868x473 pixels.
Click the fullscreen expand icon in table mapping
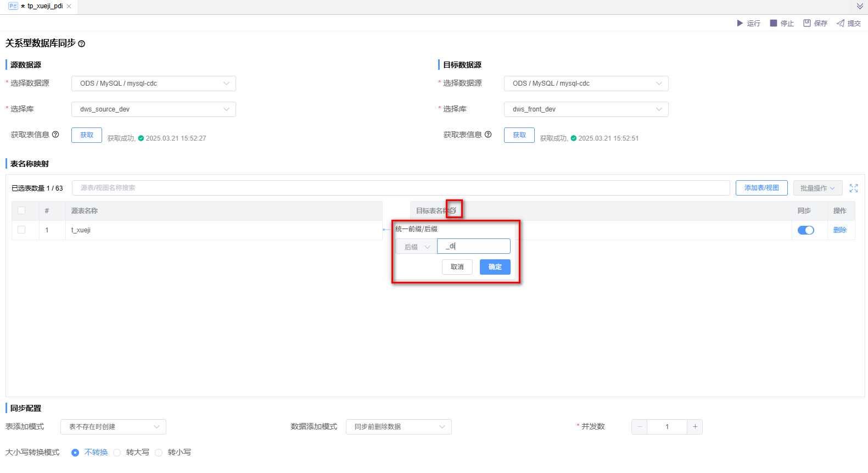(853, 188)
